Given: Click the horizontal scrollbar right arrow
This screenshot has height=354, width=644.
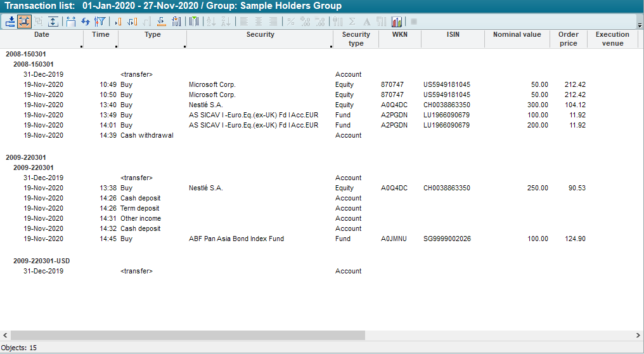Looking at the screenshot, I should click(x=638, y=334).
